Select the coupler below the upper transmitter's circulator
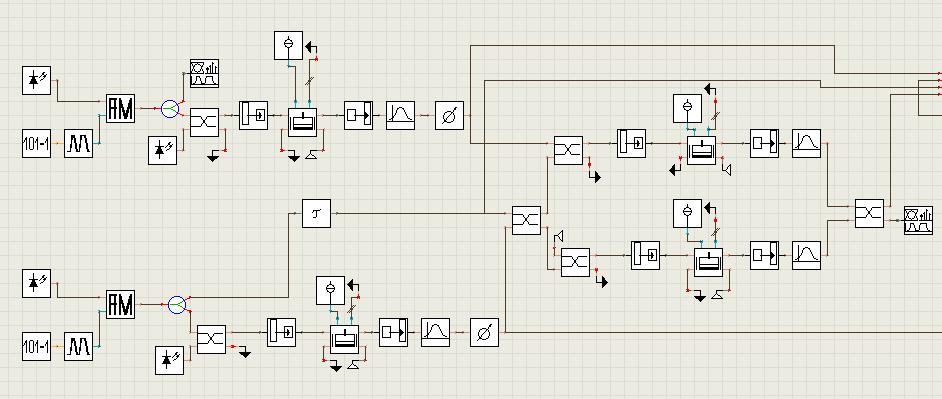This screenshot has width=942, height=399. coord(204,123)
